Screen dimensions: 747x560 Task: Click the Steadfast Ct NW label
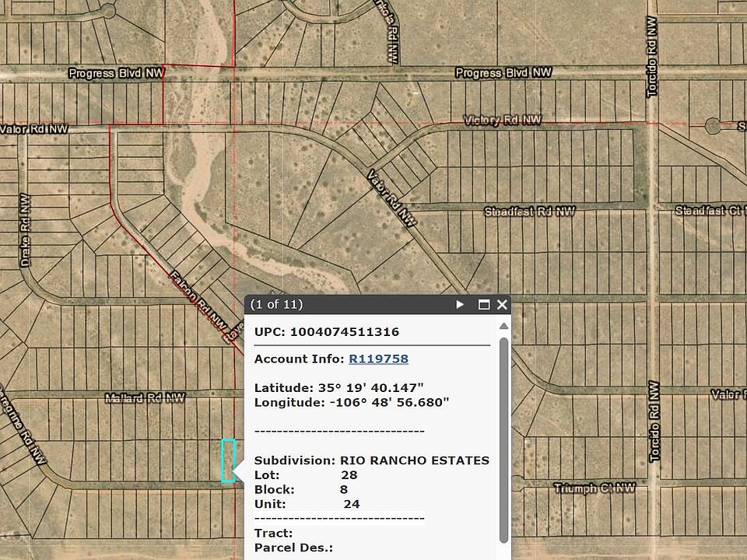[x=710, y=211]
